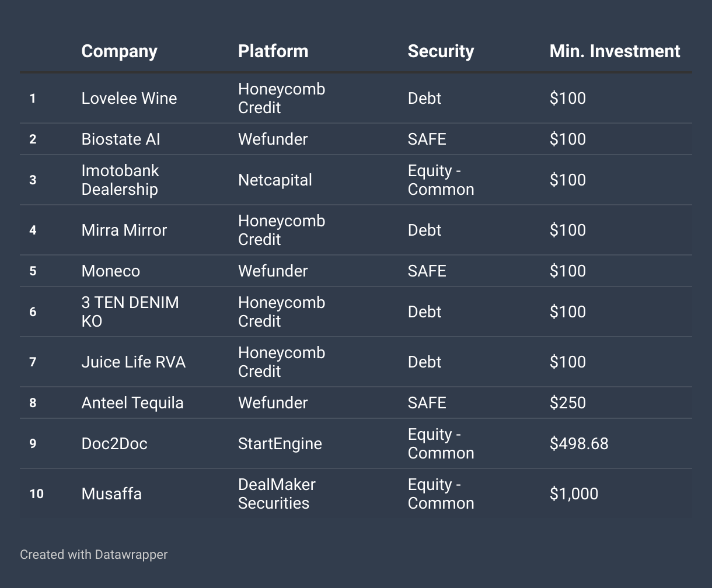Viewport: 712px width, 588px height.
Task: Click rank number 5 beside Moneco
Action: click(33, 271)
